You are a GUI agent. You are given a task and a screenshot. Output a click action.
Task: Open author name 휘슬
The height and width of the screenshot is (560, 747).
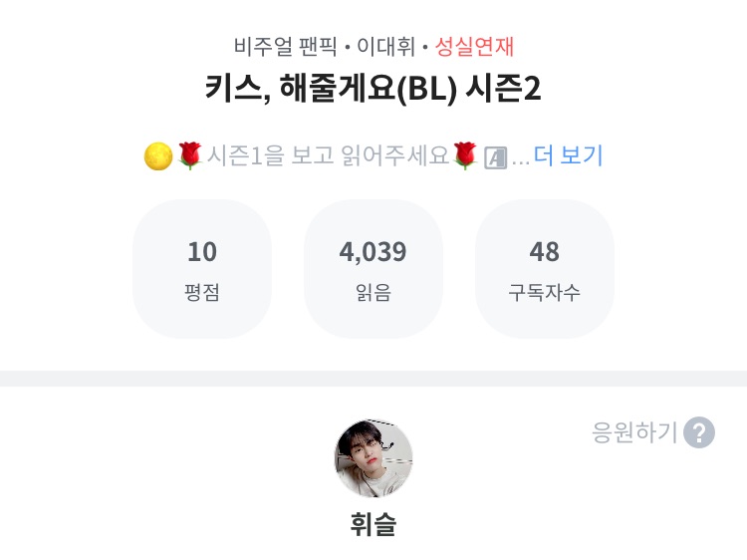(373, 524)
